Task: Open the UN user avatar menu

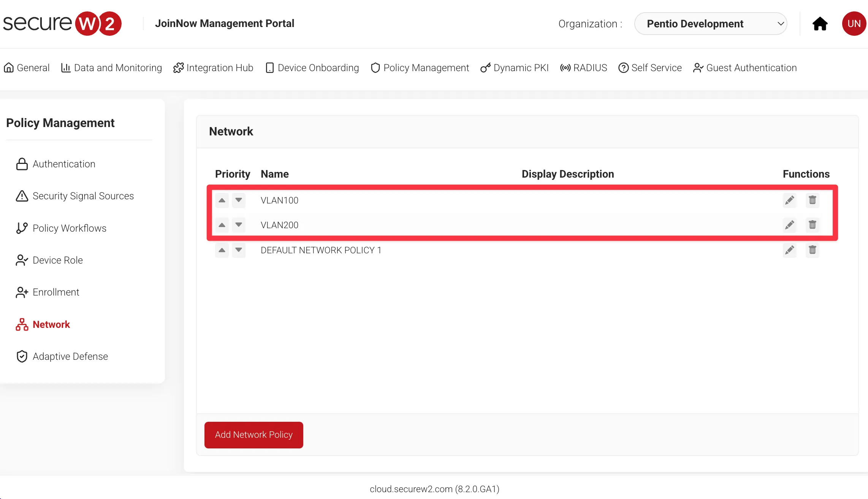Action: click(854, 24)
